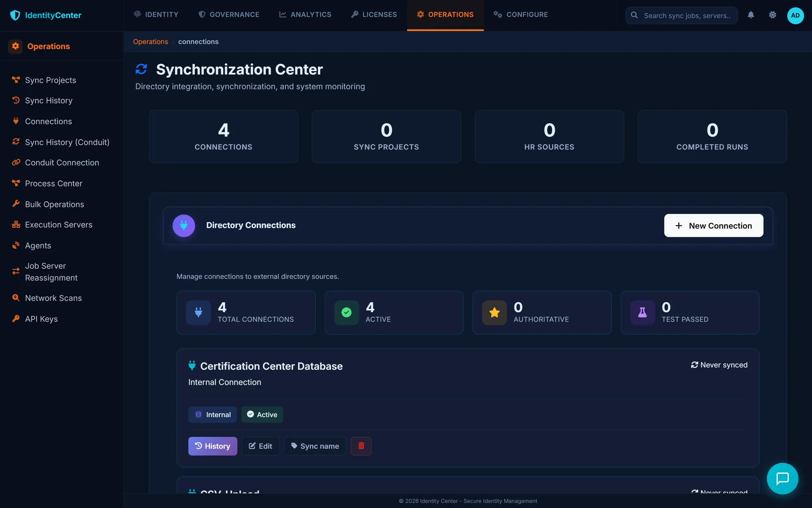This screenshot has height=508, width=812.
Task: Click the Active status badge
Action: pos(262,415)
